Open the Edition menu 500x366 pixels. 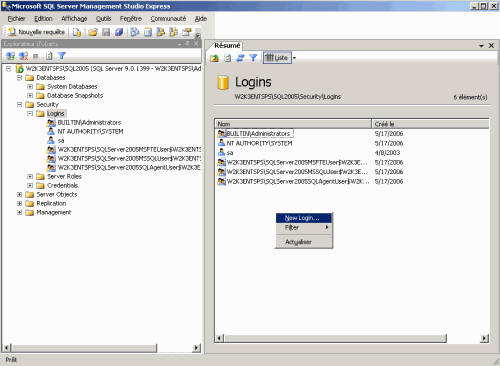[43, 19]
